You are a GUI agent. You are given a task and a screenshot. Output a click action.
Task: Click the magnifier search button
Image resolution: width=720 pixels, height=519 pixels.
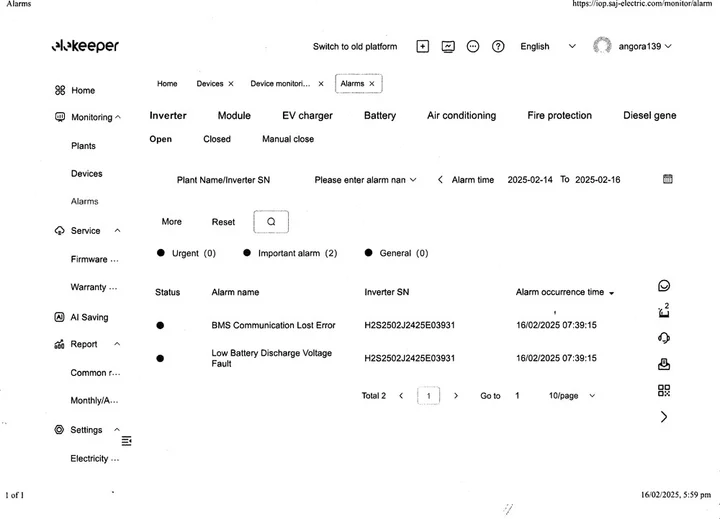point(270,222)
